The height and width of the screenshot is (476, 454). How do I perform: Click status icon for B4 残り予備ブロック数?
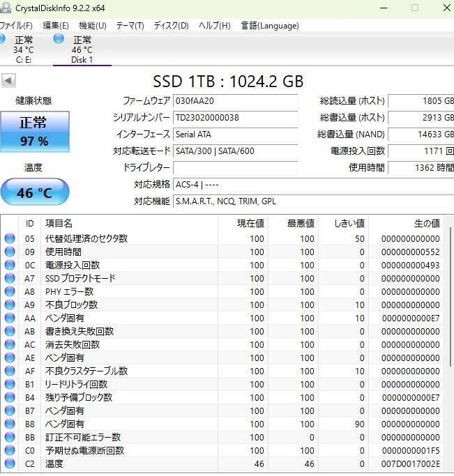coord(10,397)
